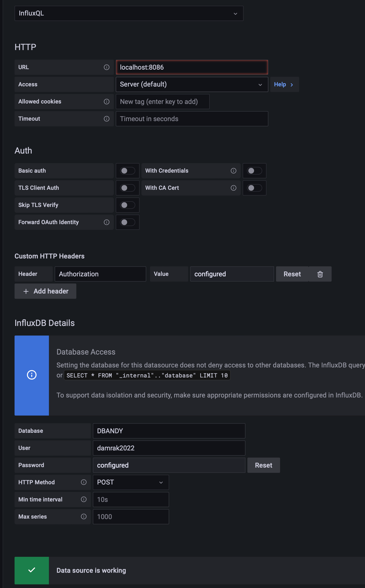This screenshot has height=588, width=365.
Task: Show info tooltip for Allowed cookies
Action: [x=106, y=102]
